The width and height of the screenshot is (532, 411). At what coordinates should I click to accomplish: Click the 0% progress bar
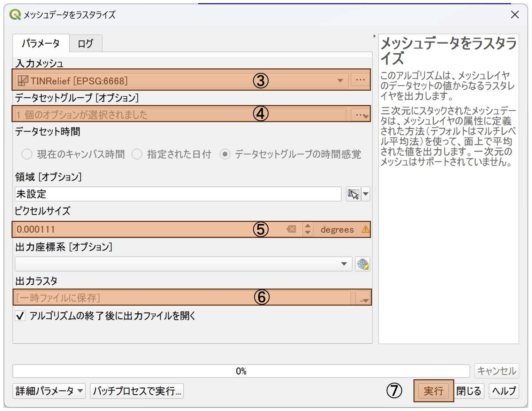tap(241, 371)
